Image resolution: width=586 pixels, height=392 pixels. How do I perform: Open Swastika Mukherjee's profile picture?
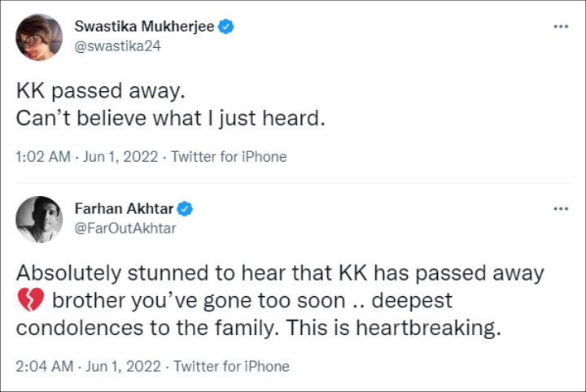coord(39,37)
